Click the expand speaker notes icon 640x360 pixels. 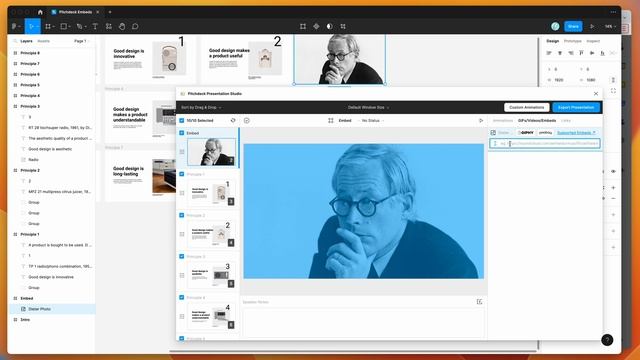(x=479, y=302)
